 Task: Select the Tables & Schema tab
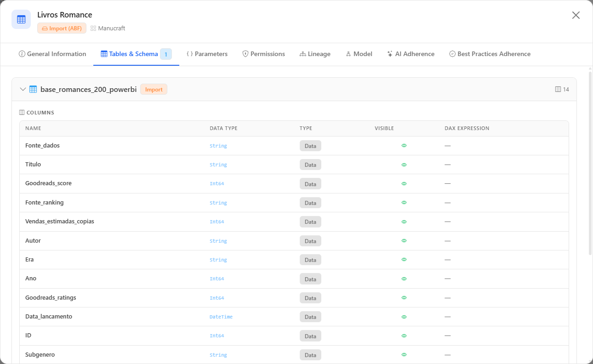tap(136, 54)
